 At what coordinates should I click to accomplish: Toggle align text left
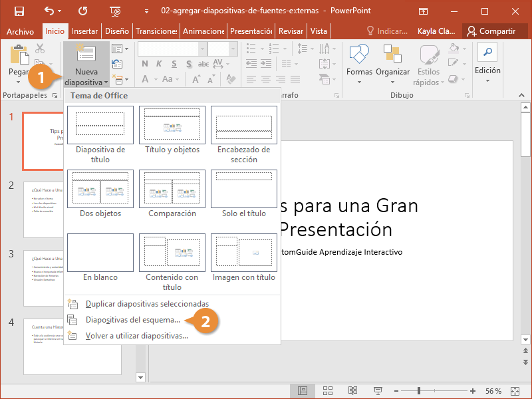point(251,79)
